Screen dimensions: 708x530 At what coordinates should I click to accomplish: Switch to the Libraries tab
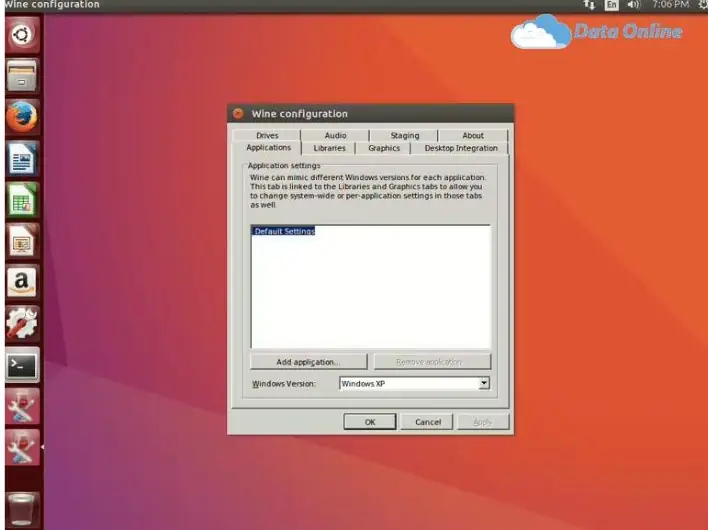pos(329,148)
